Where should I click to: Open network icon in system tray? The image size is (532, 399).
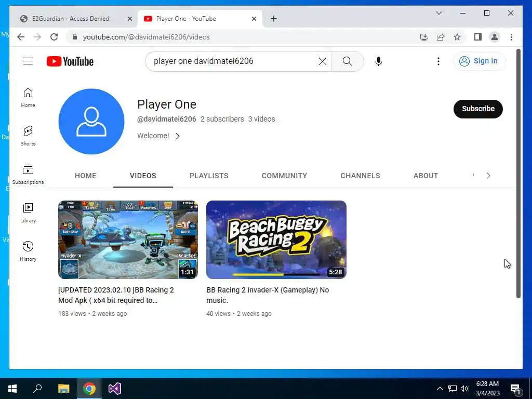453,389
